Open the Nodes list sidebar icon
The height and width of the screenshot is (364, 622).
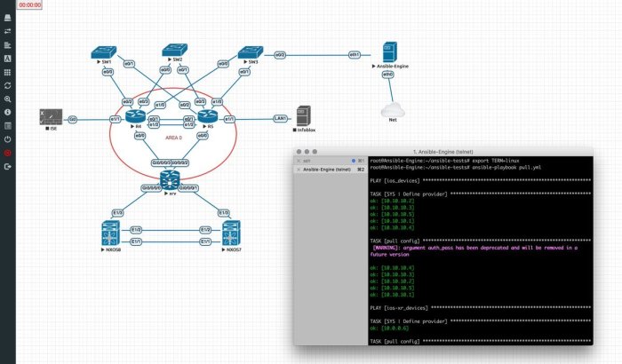[7, 44]
